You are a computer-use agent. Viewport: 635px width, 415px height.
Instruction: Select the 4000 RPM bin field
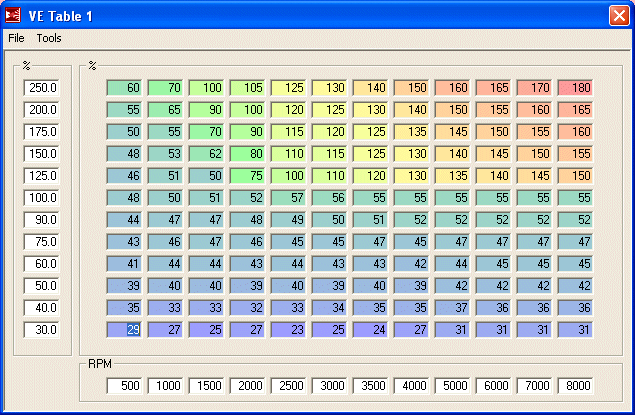tap(413, 386)
